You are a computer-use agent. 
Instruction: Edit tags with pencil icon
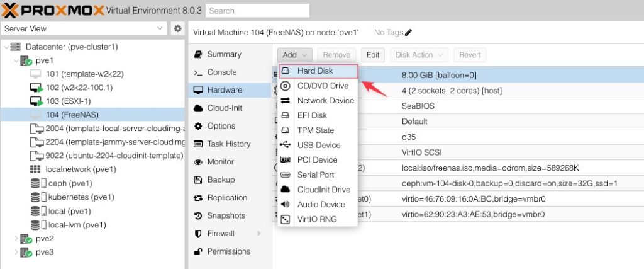408,33
